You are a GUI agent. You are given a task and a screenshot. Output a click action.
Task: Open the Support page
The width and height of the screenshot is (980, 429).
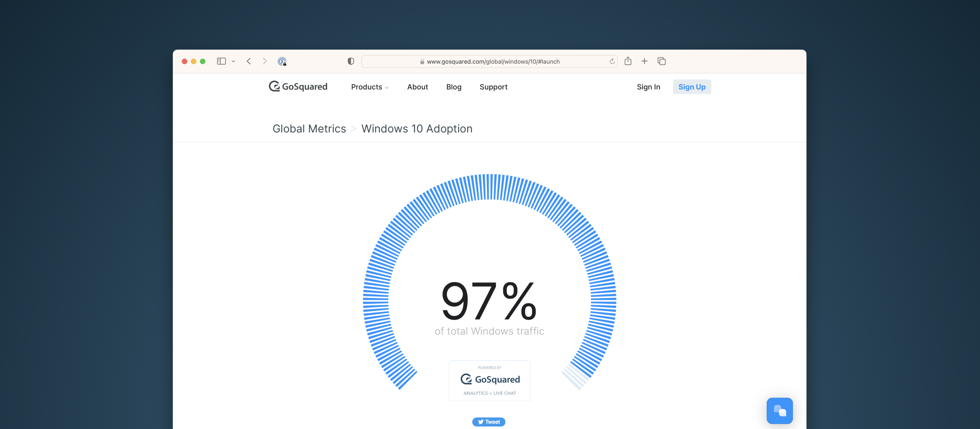(493, 87)
